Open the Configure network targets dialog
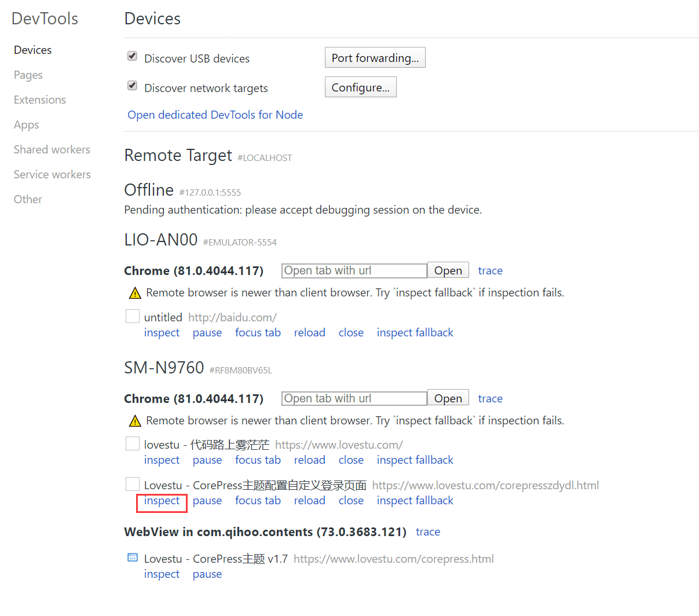699x616 pixels. coord(360,87)
